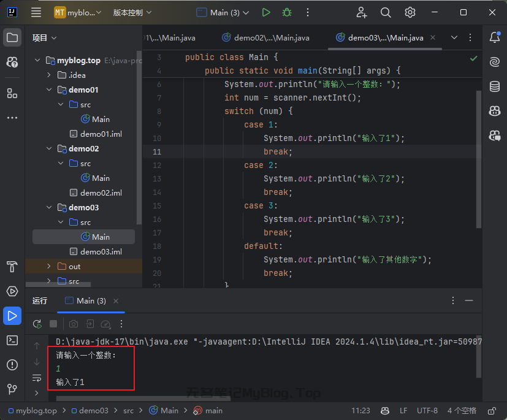Change LF line separator
507x420 pixels.
(403, 411)
